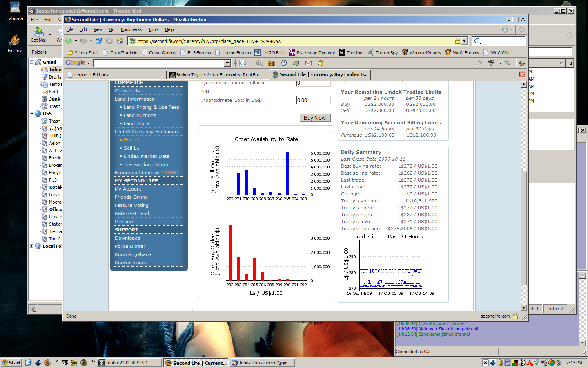Open the Google toolbar search box dropdown
This screenshot has width=588, height=368.
click(227, 63)
